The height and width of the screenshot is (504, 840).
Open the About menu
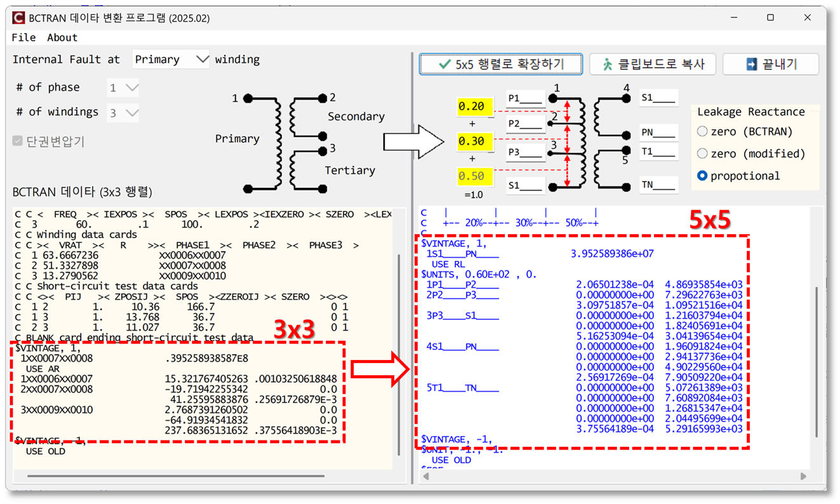coord(62,37)
